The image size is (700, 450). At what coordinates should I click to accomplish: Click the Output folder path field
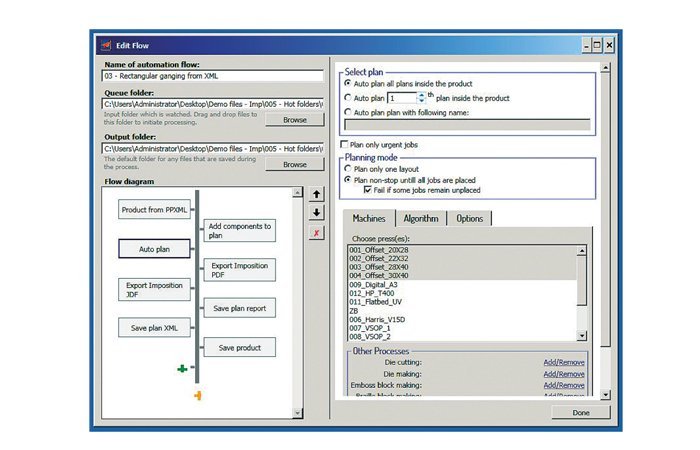[x=212, y=148]
